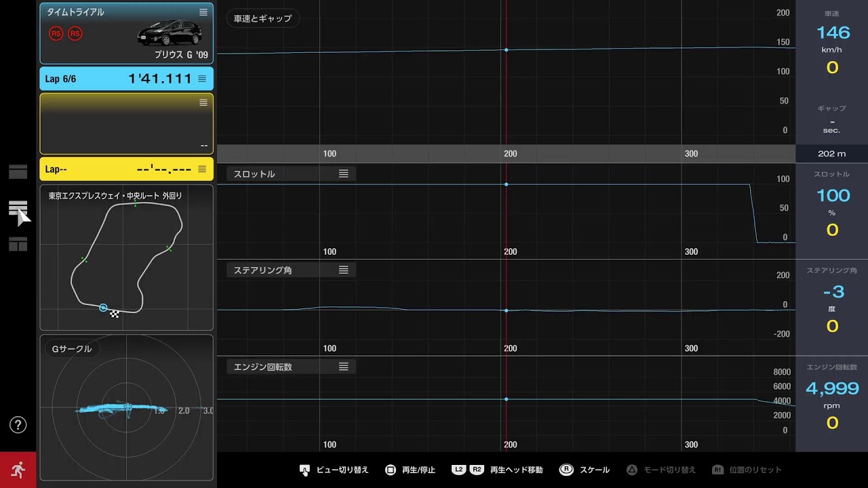Select the two-row layout view icon
868x488 pixels.
(x=18, y=172)
